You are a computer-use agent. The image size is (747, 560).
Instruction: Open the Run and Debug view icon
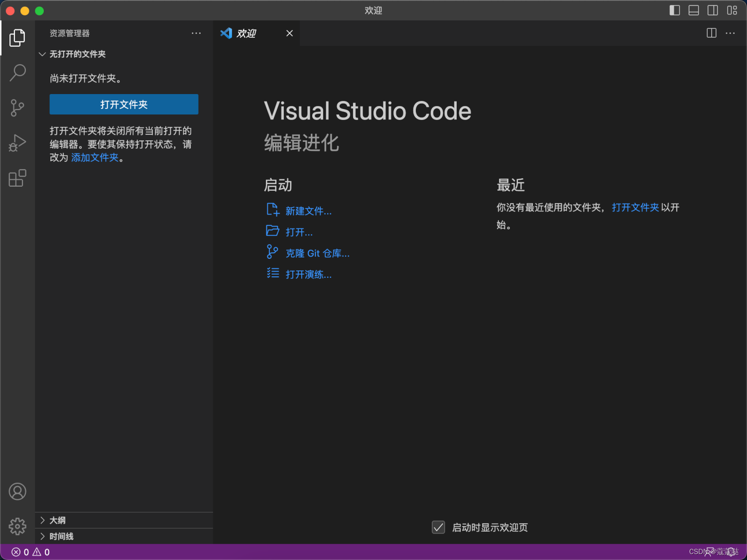[x=17, y=143]
